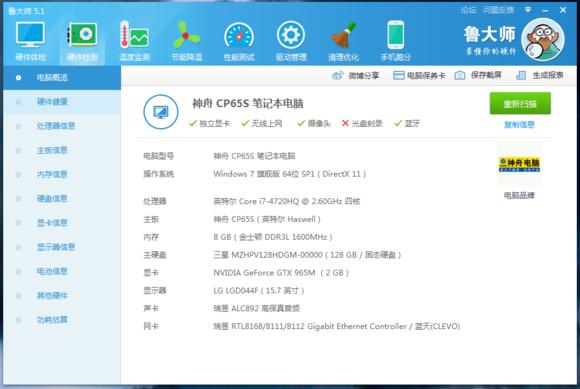Select the ALC892 sound card value

pyautogui.click(x=256, y=308)
